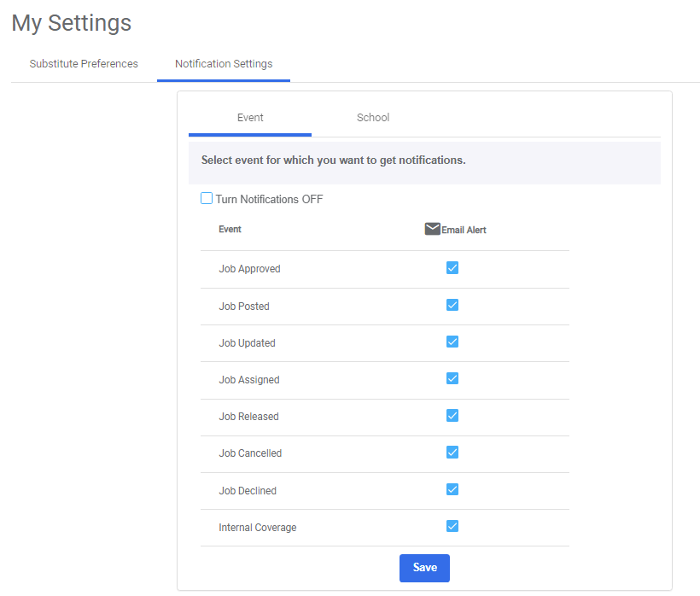Check the Turn Notifications OFF box
The height and width of the screenshot is (596, 700).
pos(207,199)
